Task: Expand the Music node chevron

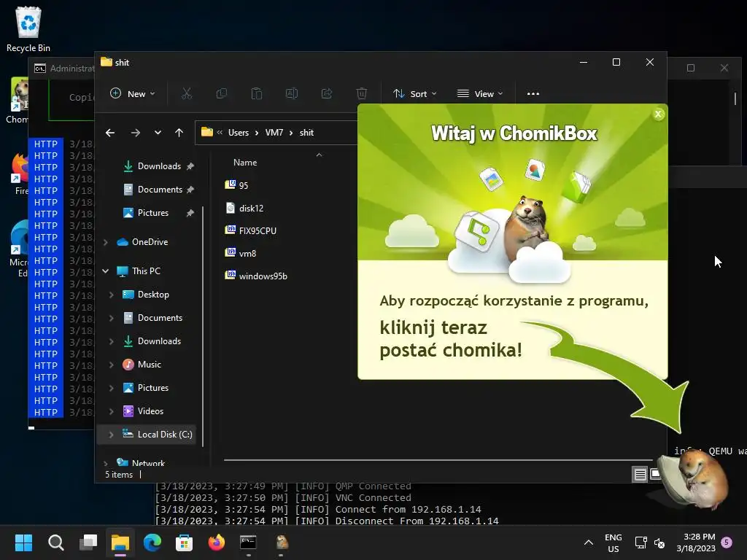Action: click(111, 365)
